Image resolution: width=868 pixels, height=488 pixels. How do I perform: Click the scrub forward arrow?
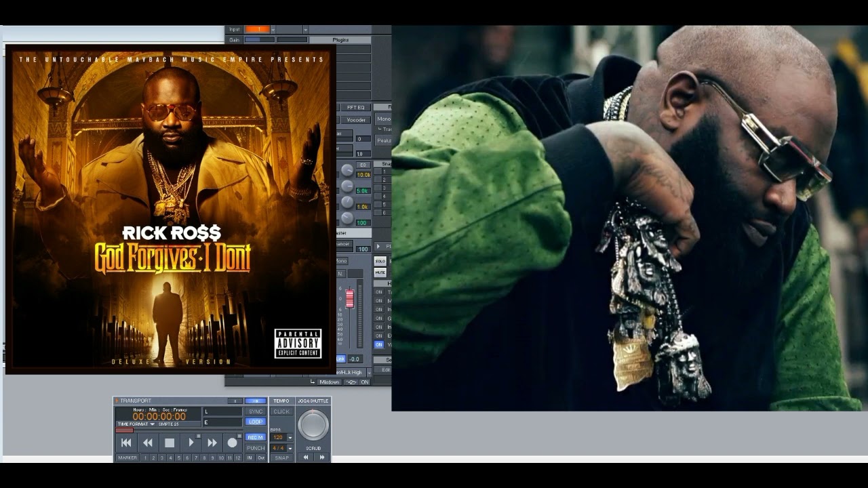coord(321,457)
